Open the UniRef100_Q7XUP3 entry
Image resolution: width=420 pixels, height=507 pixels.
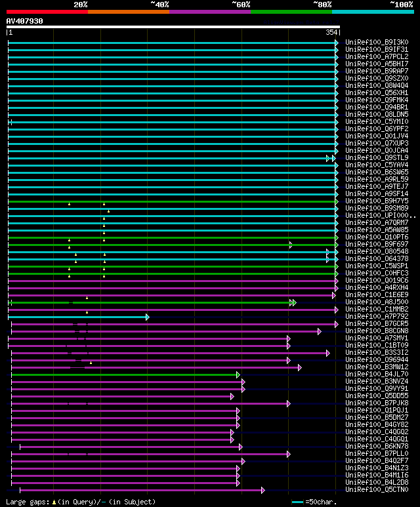click(377, 143)
